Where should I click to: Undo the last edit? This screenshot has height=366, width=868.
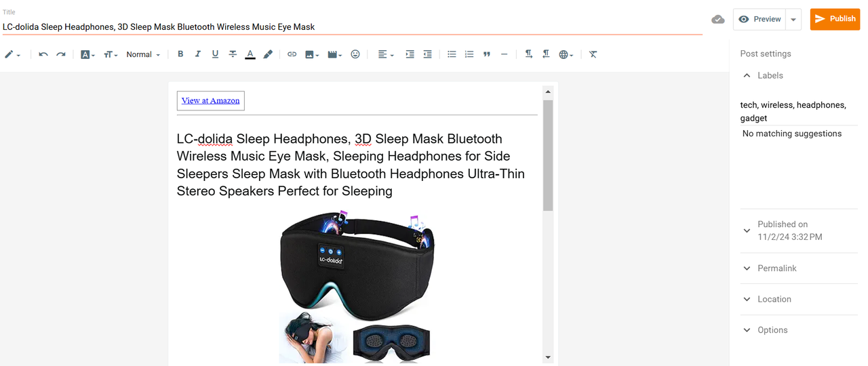(x=43, y=54)
